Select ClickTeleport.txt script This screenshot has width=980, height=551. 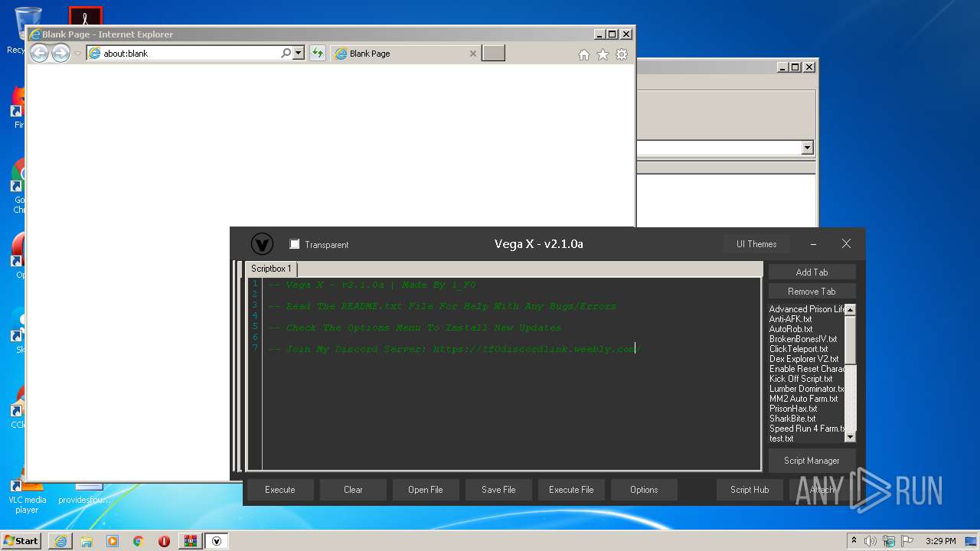(799, 349)
